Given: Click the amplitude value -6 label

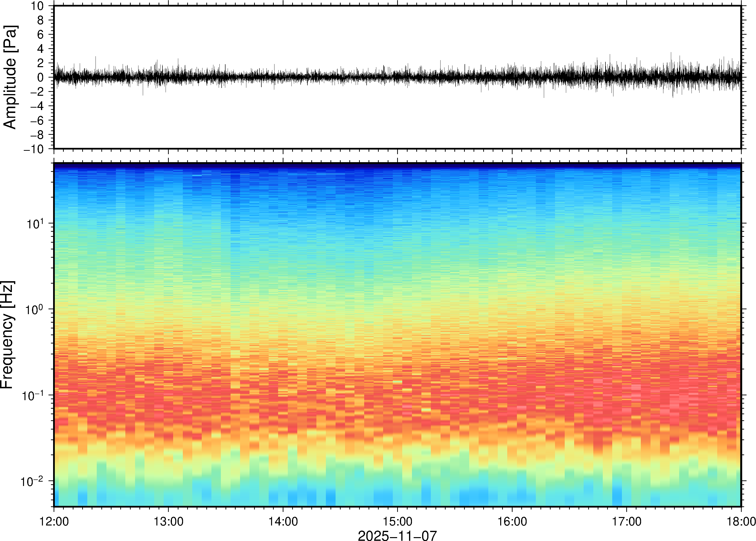Looking at the screenshot, I should tap(37, 121).
